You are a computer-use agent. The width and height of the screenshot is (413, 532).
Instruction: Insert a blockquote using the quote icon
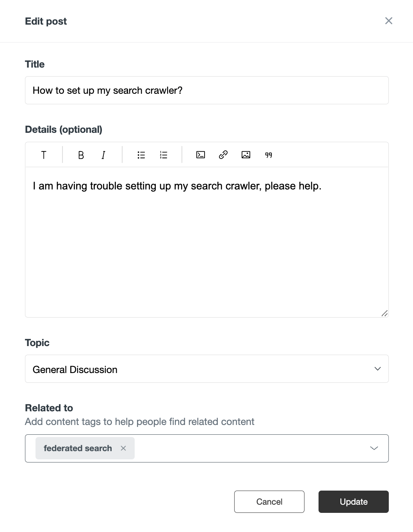click(x=268, y=155)
